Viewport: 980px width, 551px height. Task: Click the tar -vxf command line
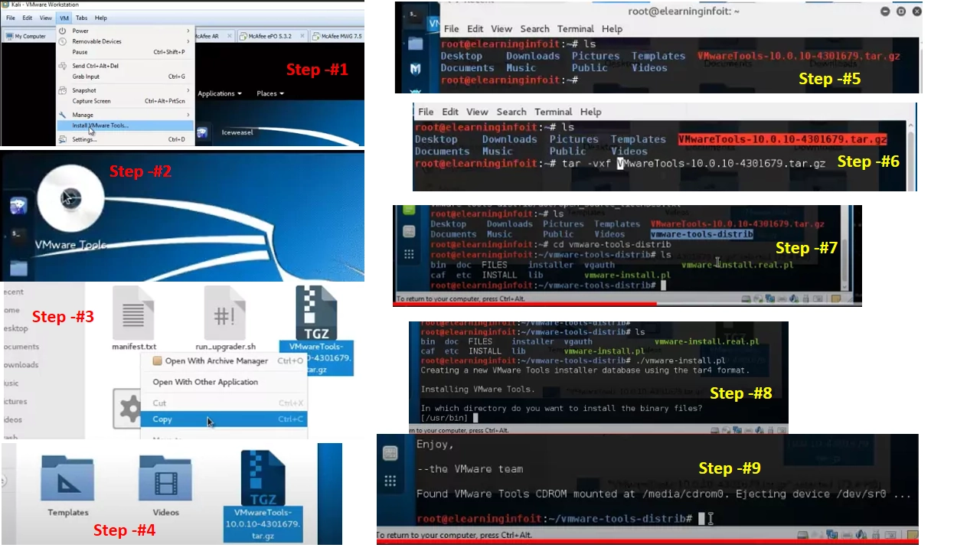[620, 164]
